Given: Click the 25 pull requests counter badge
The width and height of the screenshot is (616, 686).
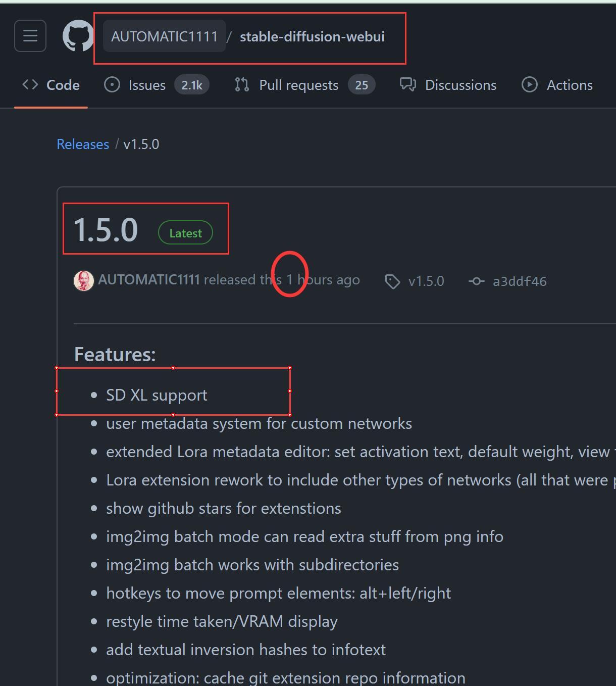Looking at the screenshot, I should tap(362, 85).
